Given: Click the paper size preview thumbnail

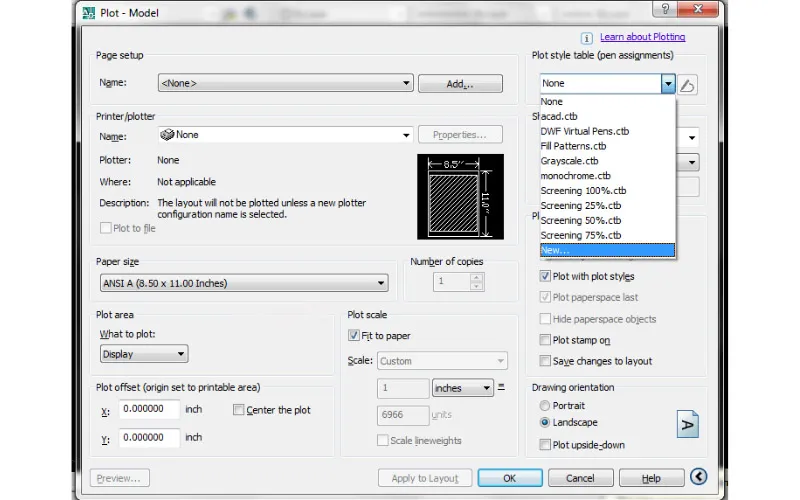Looking at the screenshot, I should point(460,195).
